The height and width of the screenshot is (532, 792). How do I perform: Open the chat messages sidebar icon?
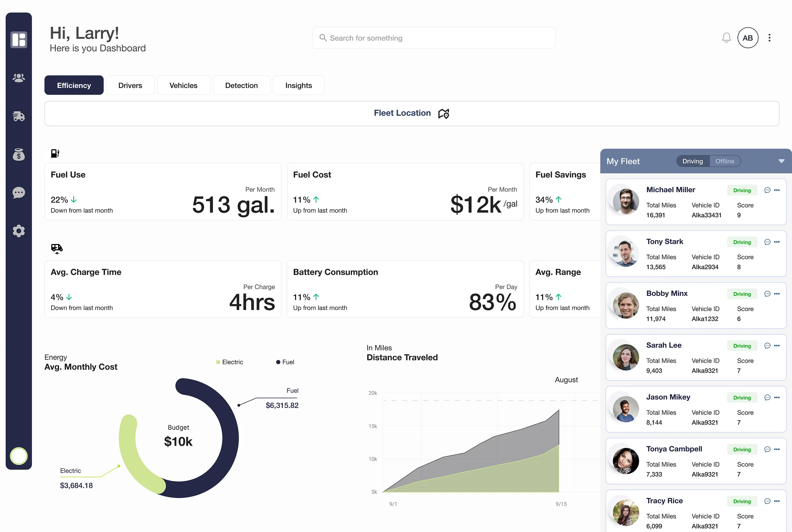coord(19,193)
